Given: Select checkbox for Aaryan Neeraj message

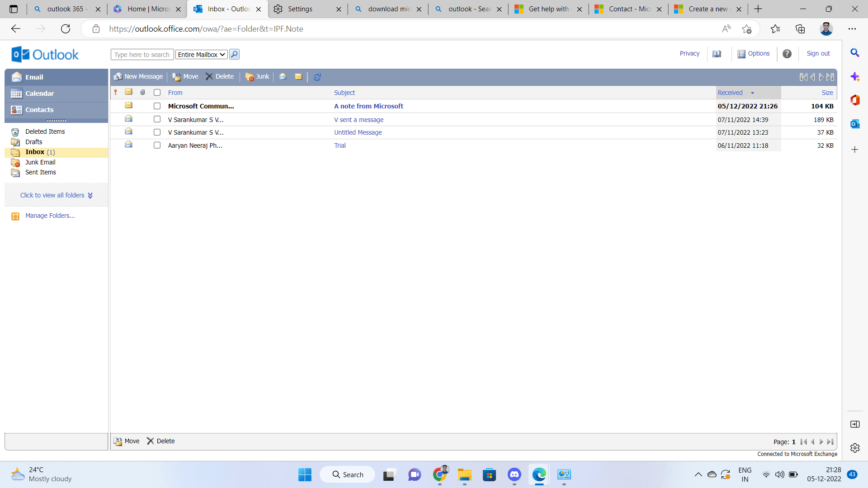Looking at the screenshot, I should pyautogui.click(x=157, y=145).
